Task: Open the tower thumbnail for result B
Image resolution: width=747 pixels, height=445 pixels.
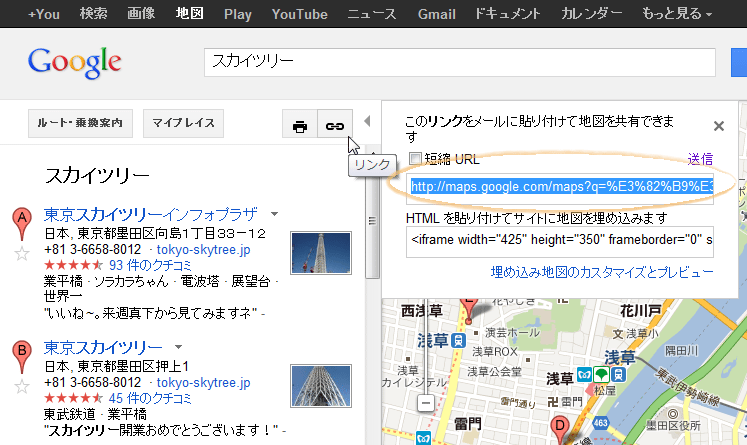Action: click(x=321, y=386)
